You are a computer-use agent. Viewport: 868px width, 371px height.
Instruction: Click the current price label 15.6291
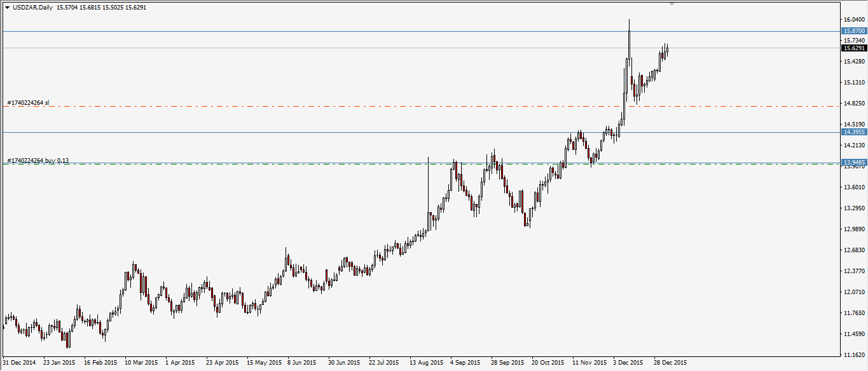click(854, 48)
